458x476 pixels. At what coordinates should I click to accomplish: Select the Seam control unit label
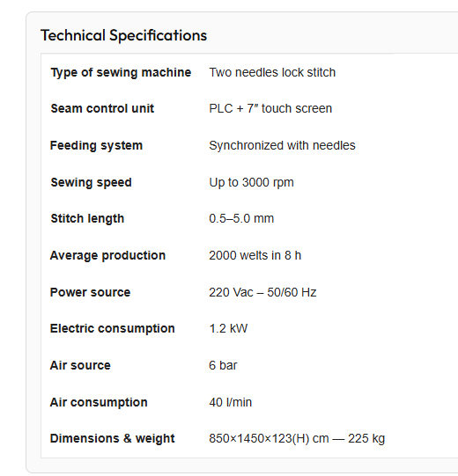point(102,108)
